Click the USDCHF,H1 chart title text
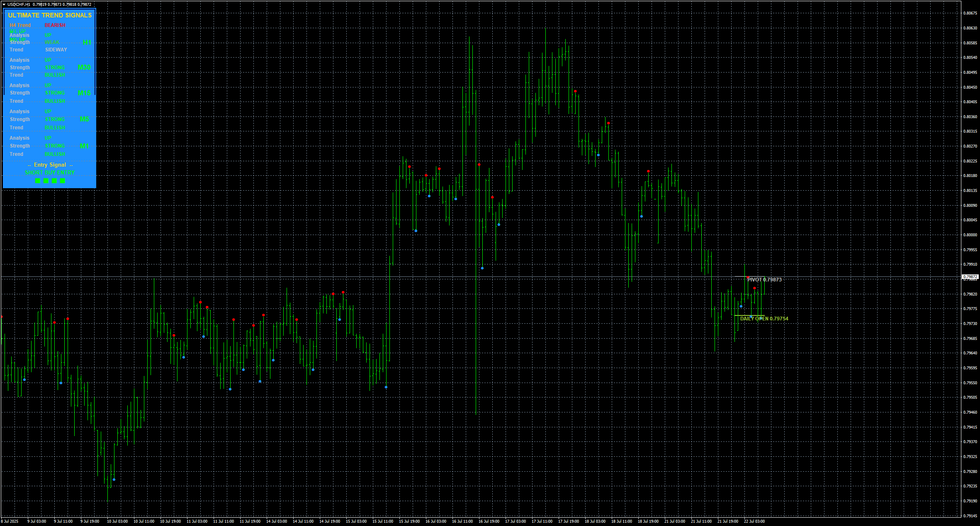The width and height of the screenshot is (980, 526). point(19,5)
